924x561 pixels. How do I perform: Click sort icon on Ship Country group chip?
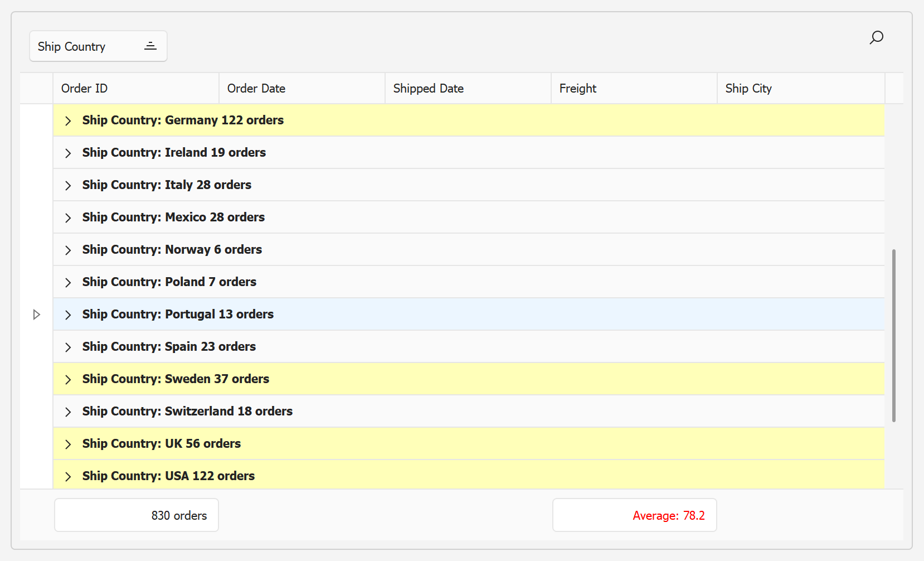tap(150, 46)
